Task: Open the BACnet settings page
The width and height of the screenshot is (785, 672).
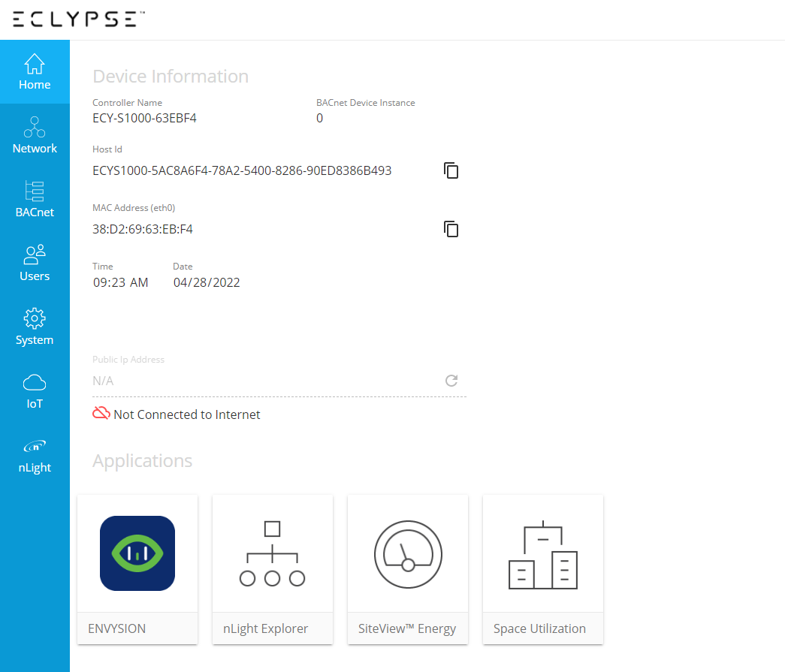Action: pos(35,200)
